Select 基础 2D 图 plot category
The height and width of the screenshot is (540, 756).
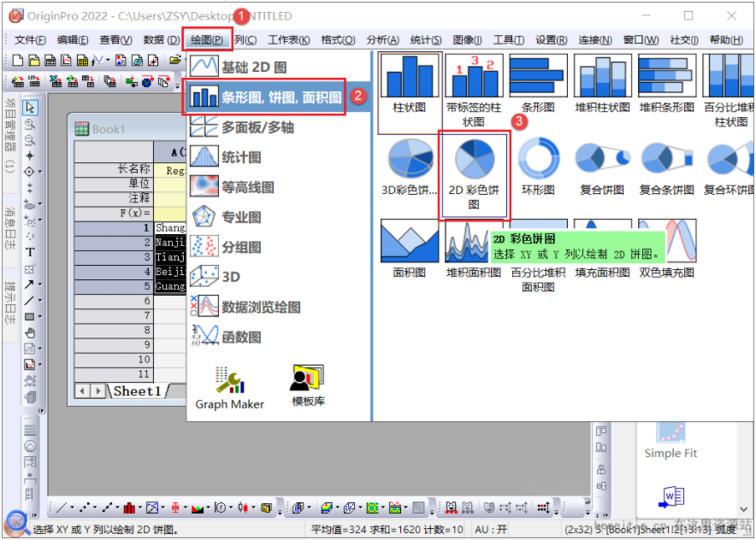coord(239,67)
